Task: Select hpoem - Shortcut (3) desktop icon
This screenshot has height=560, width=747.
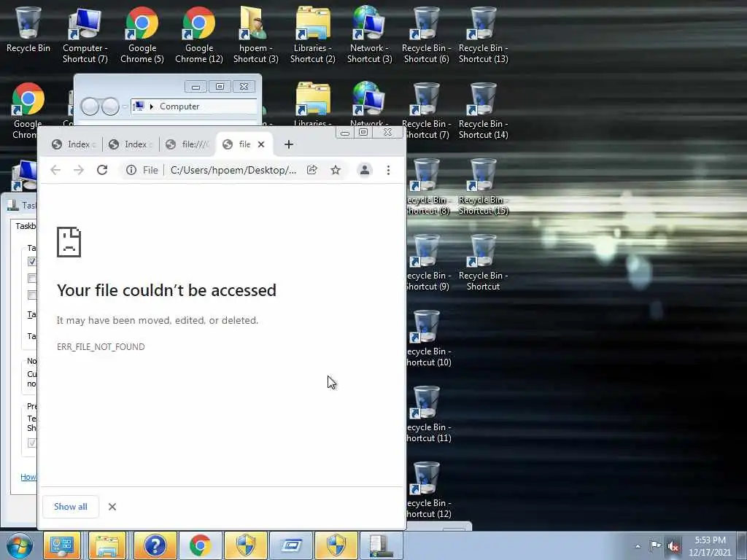Action: tap(256, 35)
